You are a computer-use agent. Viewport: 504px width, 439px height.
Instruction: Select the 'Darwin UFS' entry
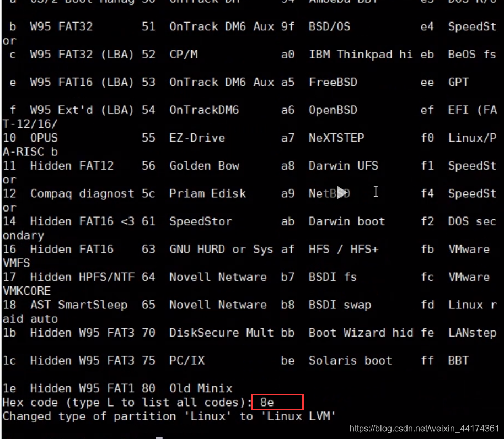[344, 166]
